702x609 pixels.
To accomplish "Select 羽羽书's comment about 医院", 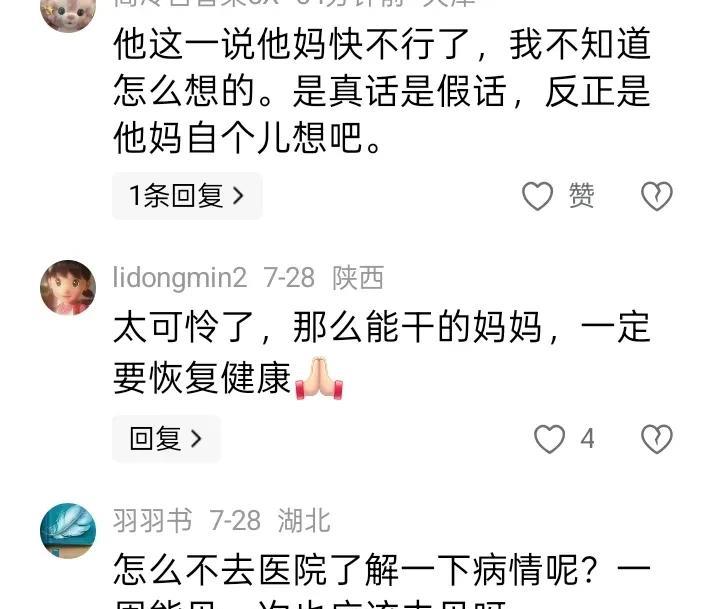I will click(382, 581).
